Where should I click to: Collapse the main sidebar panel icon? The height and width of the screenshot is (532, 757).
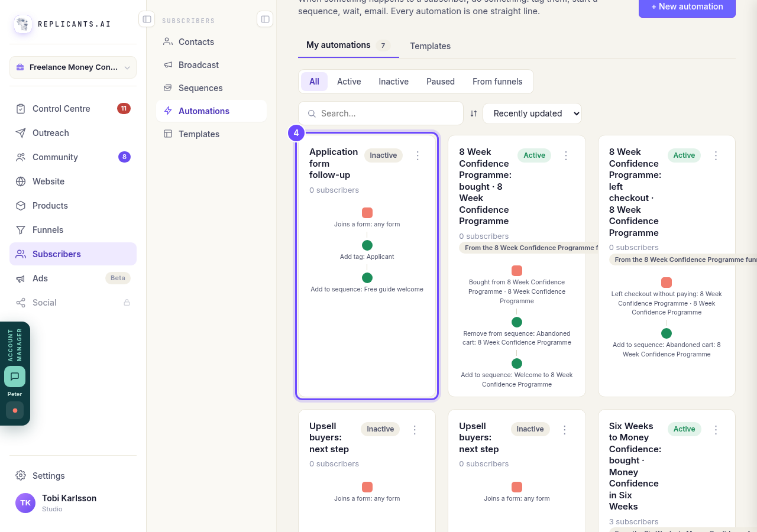147,19
